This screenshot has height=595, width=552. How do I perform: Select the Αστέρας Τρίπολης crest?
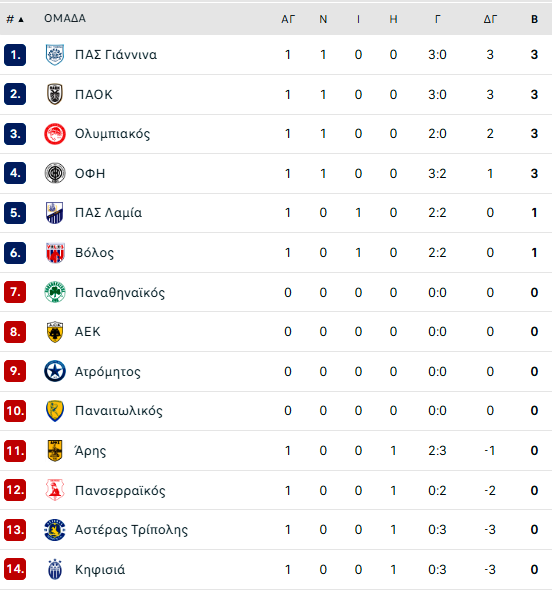coord(55,530)
